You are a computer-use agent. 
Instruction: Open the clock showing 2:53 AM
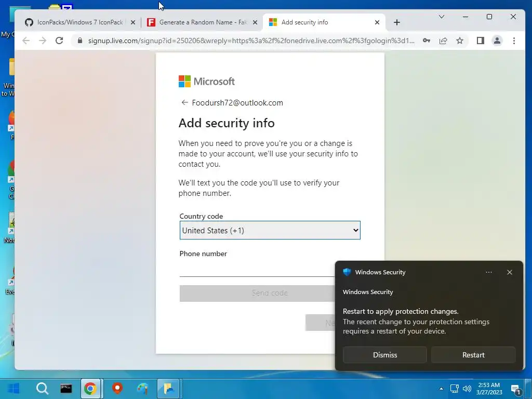[489, 389]
